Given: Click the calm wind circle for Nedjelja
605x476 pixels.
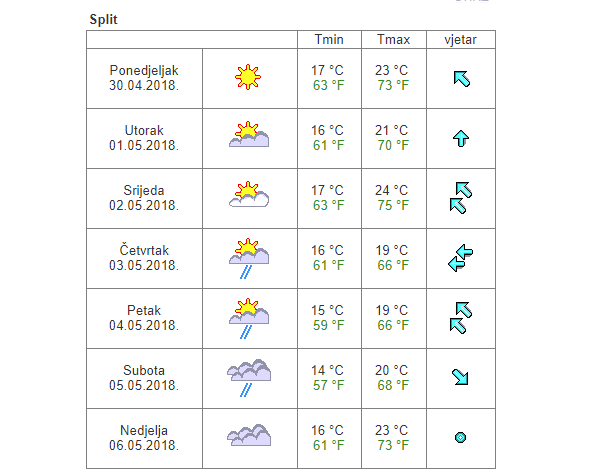Looking at the screenshot, I should tap(460, 437).
